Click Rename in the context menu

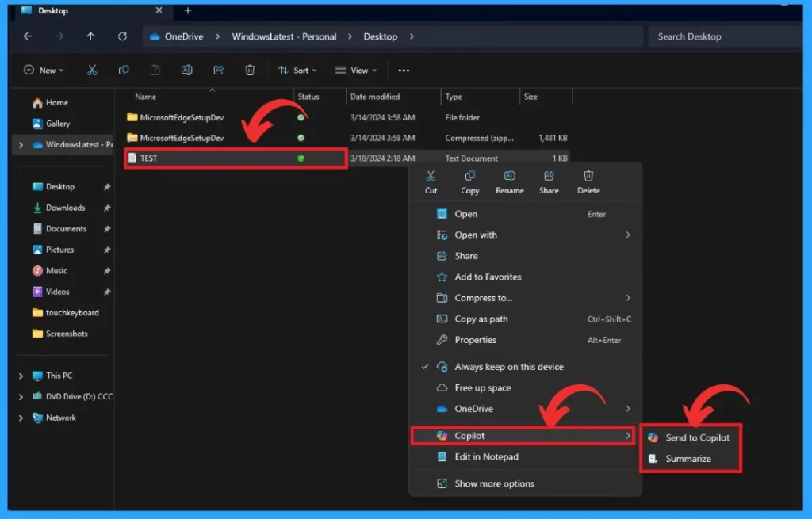[x=510, y=182]
